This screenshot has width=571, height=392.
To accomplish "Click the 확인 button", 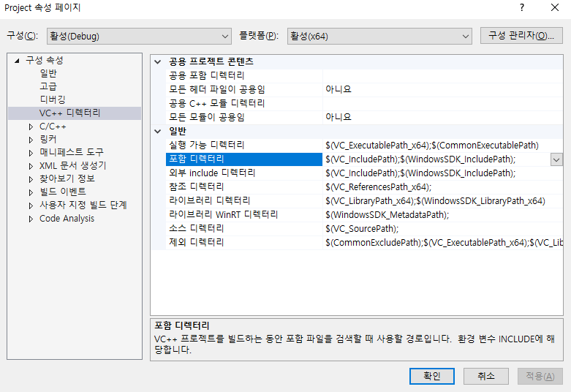I will tap(432, 376).
